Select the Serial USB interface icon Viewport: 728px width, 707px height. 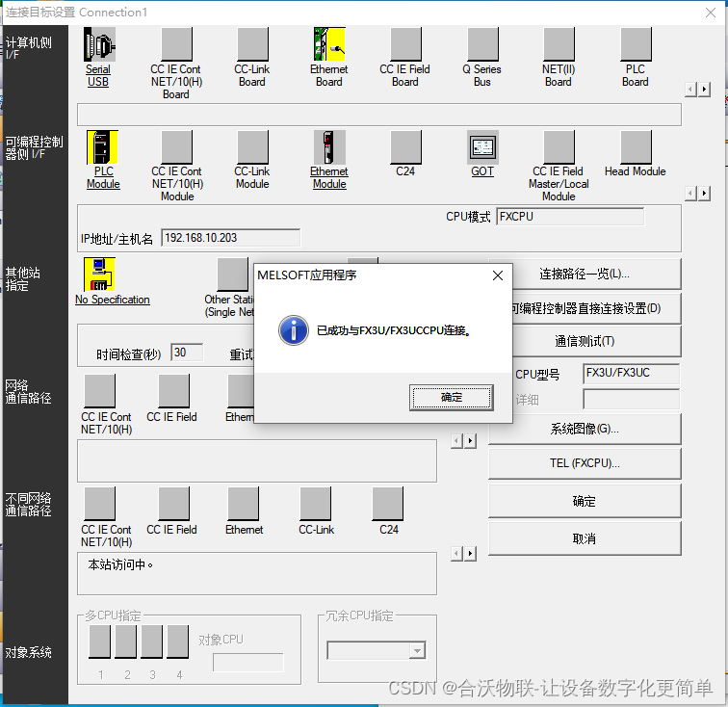coord(99,44)
